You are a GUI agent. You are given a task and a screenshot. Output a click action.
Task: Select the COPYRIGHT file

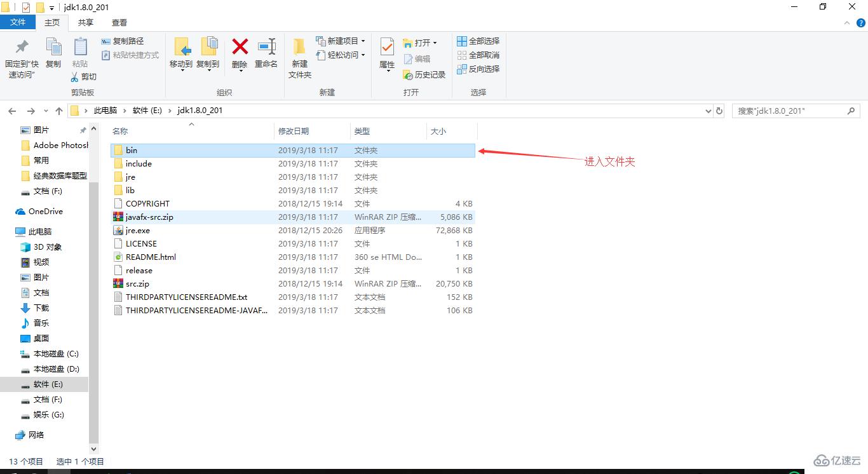coord(292,204)
